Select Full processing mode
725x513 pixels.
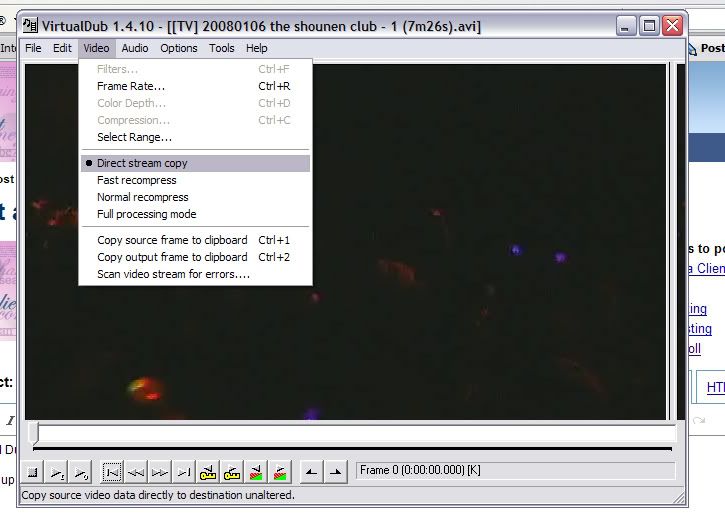point(196,214)
